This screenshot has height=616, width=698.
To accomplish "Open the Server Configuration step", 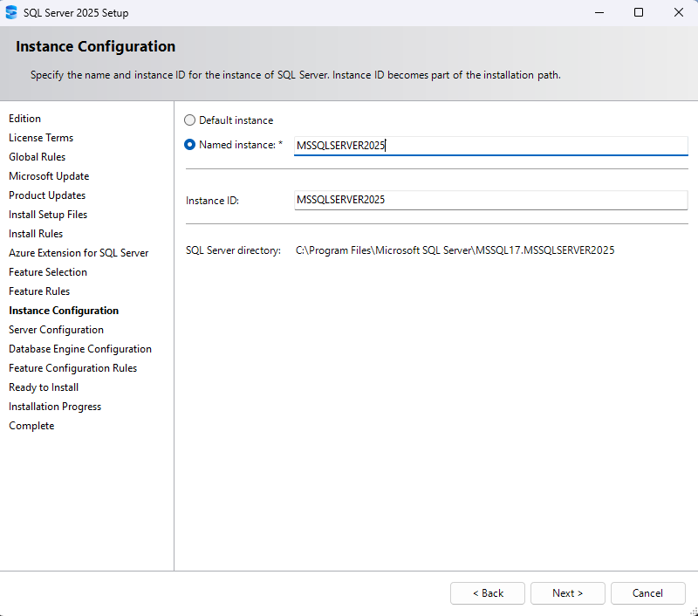I will [56, 329].
